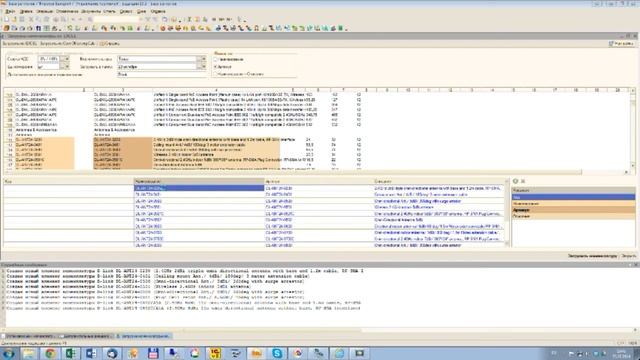640x360 pixels.
Task: Open the Окна menu
Action: (142, 11)
